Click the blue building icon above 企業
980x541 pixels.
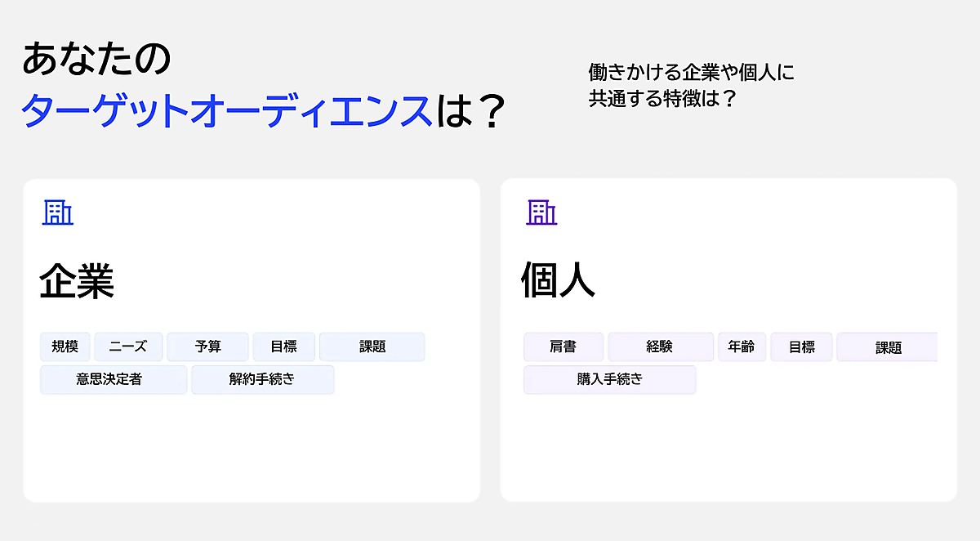point(58,212)
